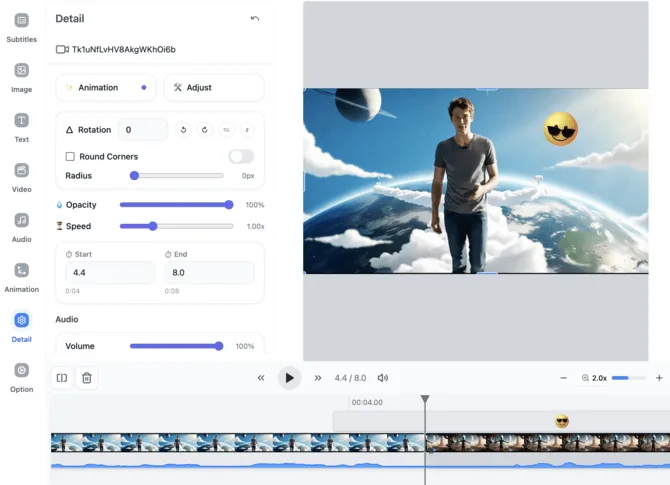The width and height of the screenshot is (670, 485).
Task: Open the Text sidebar panel
Action: 21,128
